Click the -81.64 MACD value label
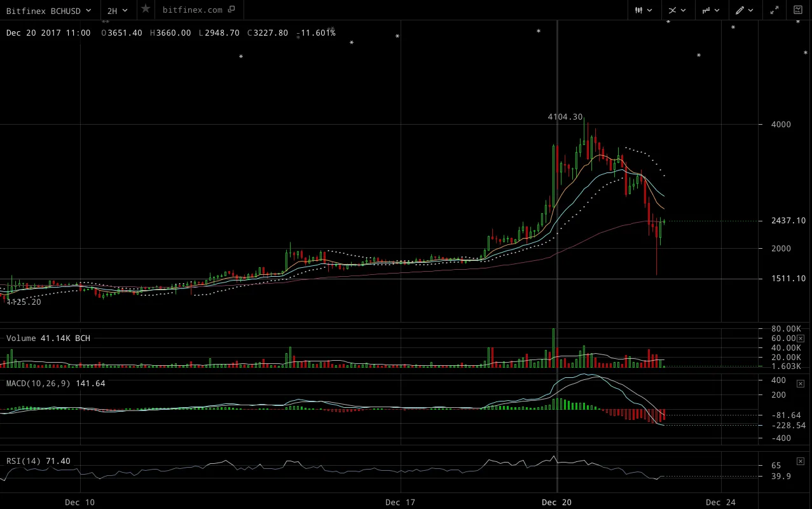Image resolution: width=812 pixels, height=509 pixels. click(x=787, y=415)
